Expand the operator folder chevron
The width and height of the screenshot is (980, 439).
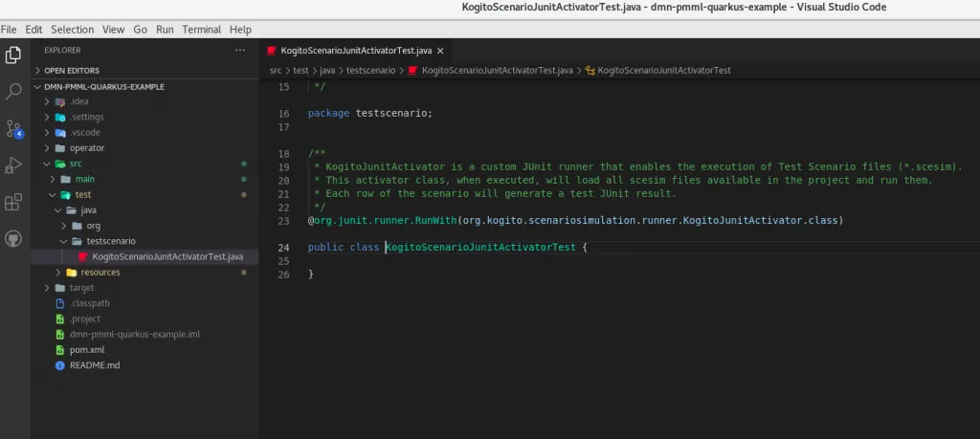coord(47,148)
